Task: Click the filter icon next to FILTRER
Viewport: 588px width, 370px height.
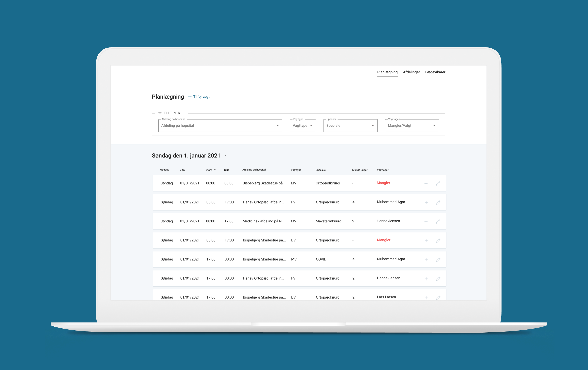Action: click(x=160, y=113)
